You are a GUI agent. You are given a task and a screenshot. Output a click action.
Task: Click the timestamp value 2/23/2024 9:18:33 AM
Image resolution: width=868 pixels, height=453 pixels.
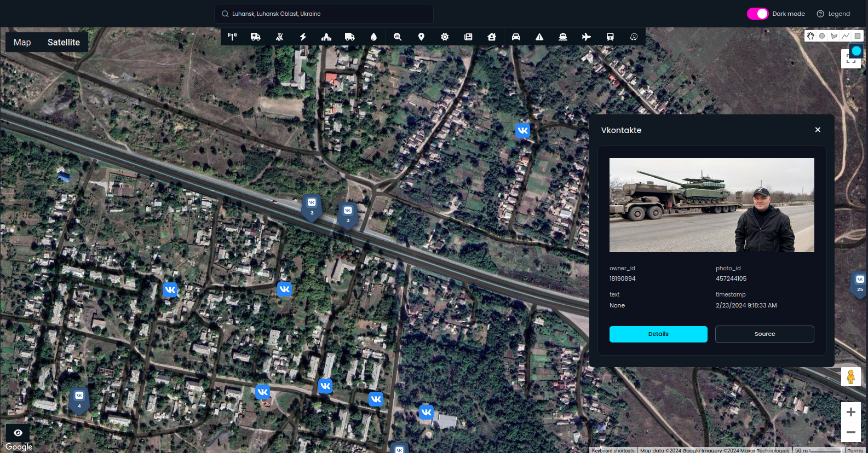746,305
